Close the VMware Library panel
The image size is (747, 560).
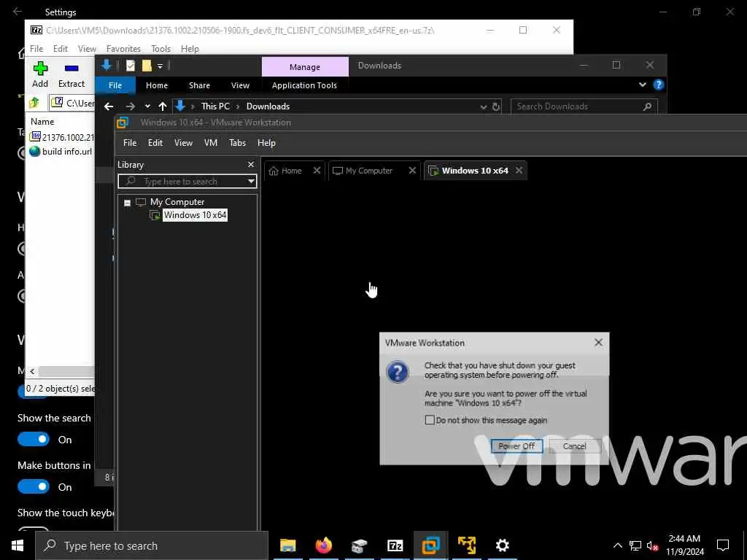point(251,164)
